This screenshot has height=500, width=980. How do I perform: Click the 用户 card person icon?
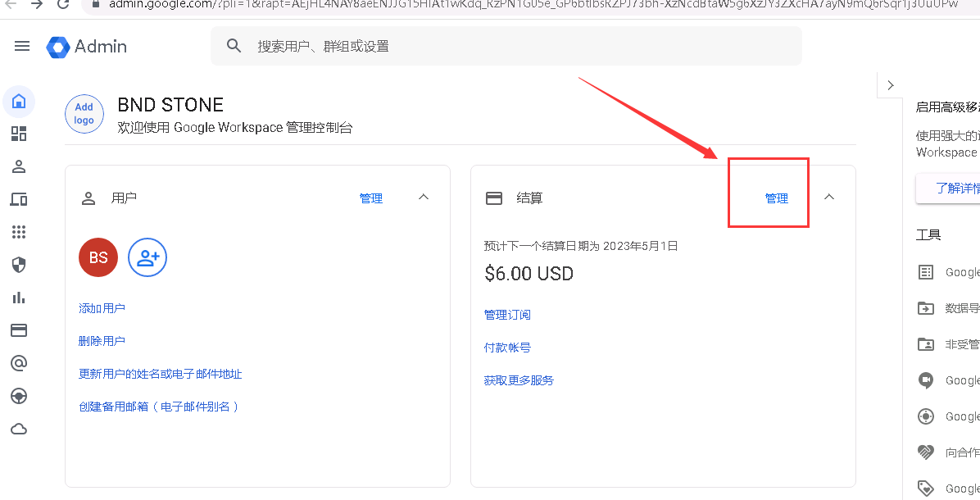coord(88,198)
